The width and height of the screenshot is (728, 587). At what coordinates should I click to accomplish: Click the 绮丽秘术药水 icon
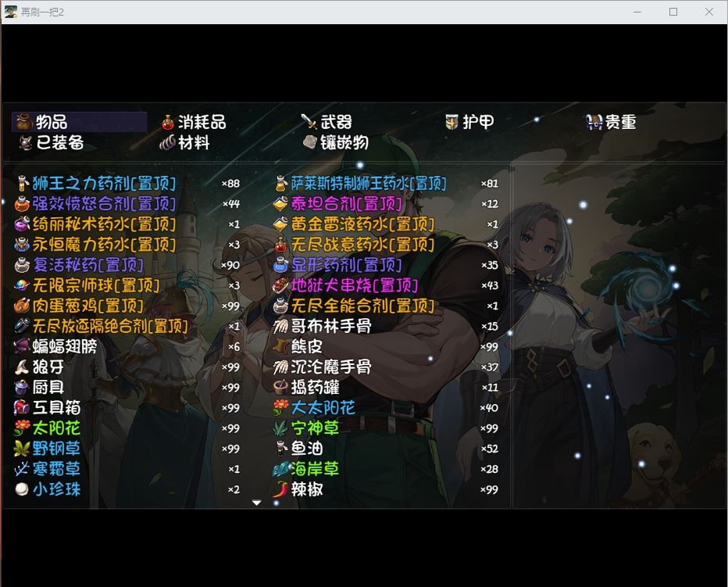coord(22,224)
